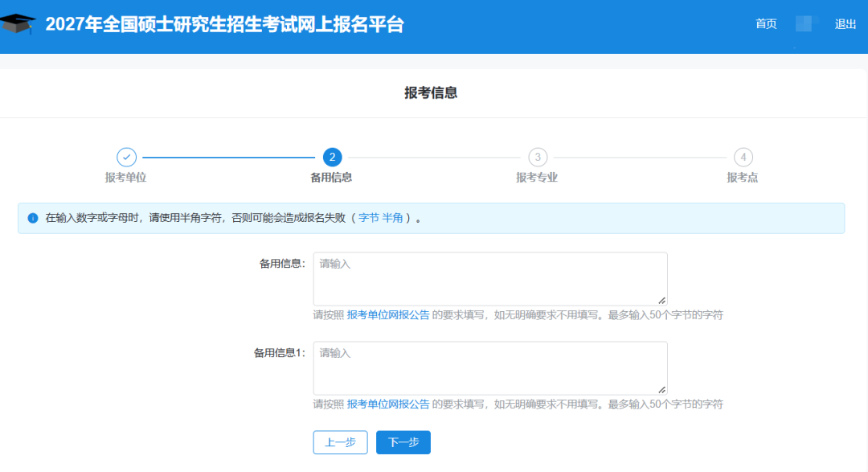Go to 首页 in the header
This screenshot has width=868, height=472.
pos(766,24)
